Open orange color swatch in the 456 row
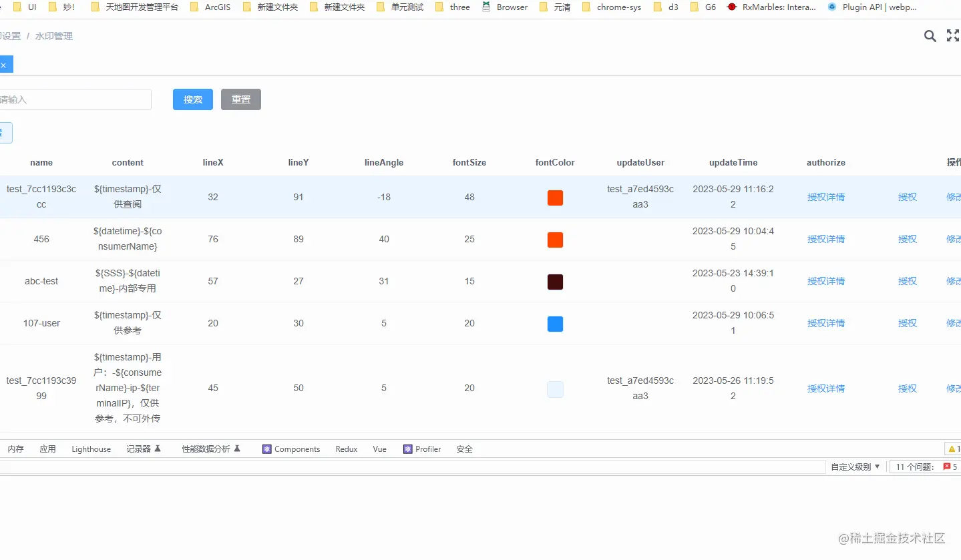 [x=555, y=240]
